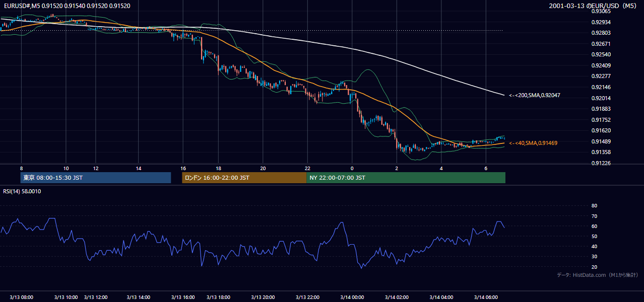Image resolution: width=644 pixels, height=302 pixels.
Task: Click the 3/14 02:00 bottom time label
Action: [396, 297]
